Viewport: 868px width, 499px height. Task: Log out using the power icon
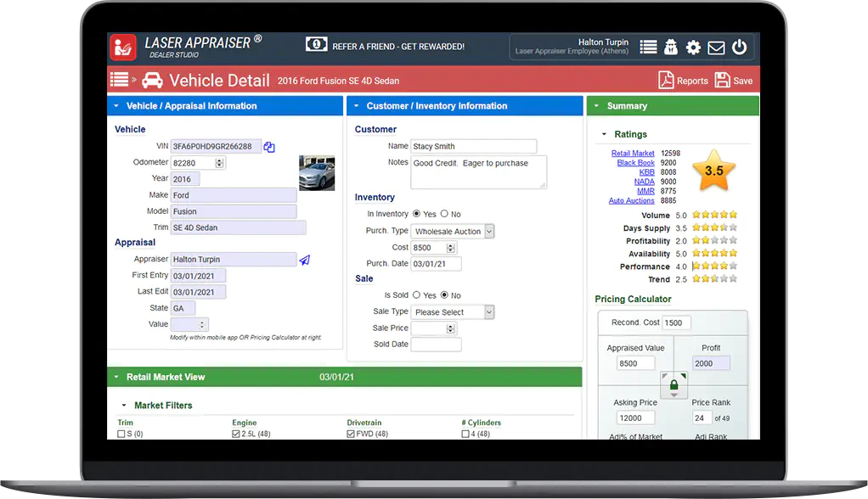(739, 48)
